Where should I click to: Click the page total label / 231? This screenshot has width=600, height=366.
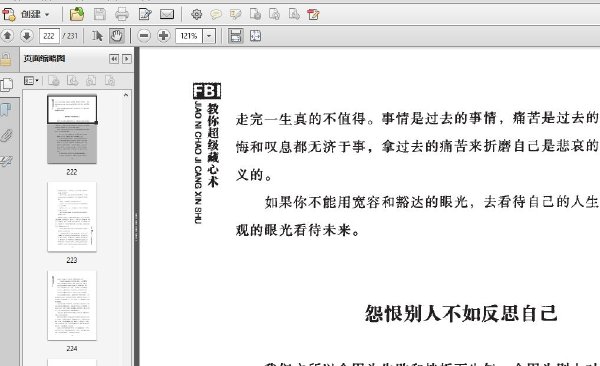[70, 36]
